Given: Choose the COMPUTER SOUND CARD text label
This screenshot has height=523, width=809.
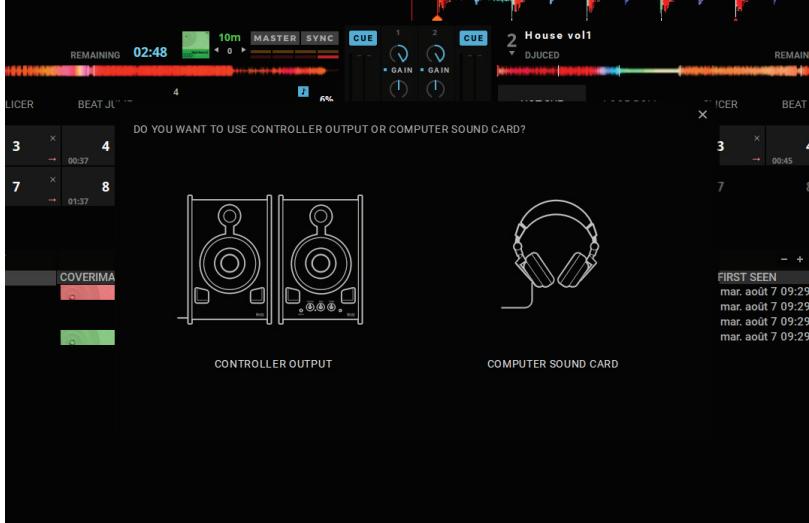Looking at the screenshot, I should point(553,364).
